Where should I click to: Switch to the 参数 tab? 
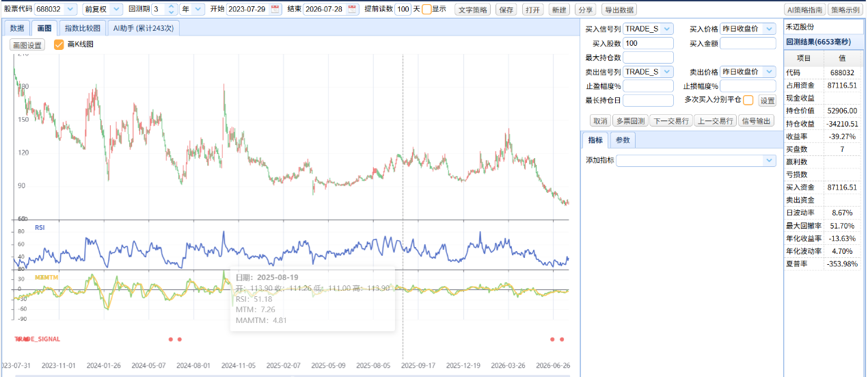(x=623, y=140)
